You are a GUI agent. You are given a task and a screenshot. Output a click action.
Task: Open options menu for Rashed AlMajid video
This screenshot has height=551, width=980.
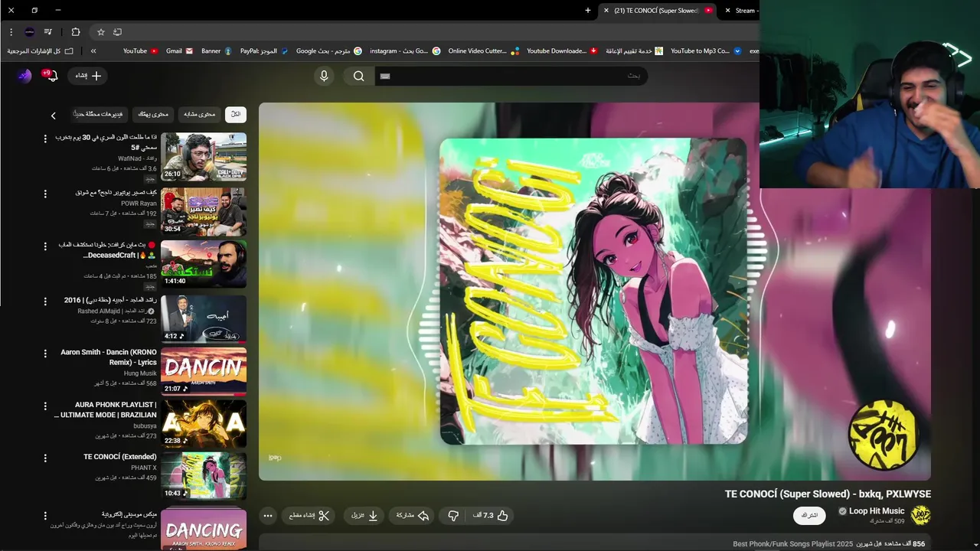[45, 302]
